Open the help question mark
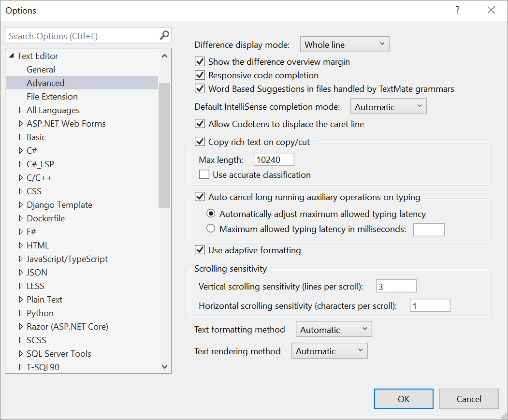The width and height of the screenshot is (508, 420). [457, 10]
